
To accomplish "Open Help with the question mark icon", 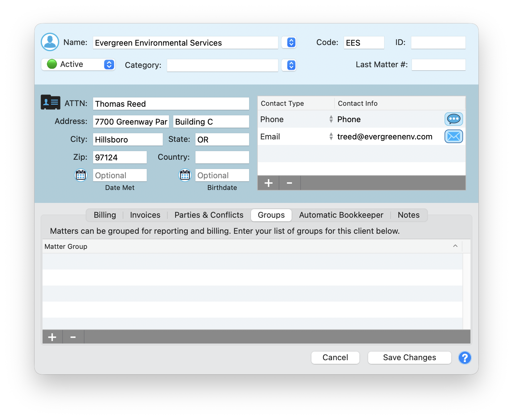I will pyautogui.click(x=465, y=358).
